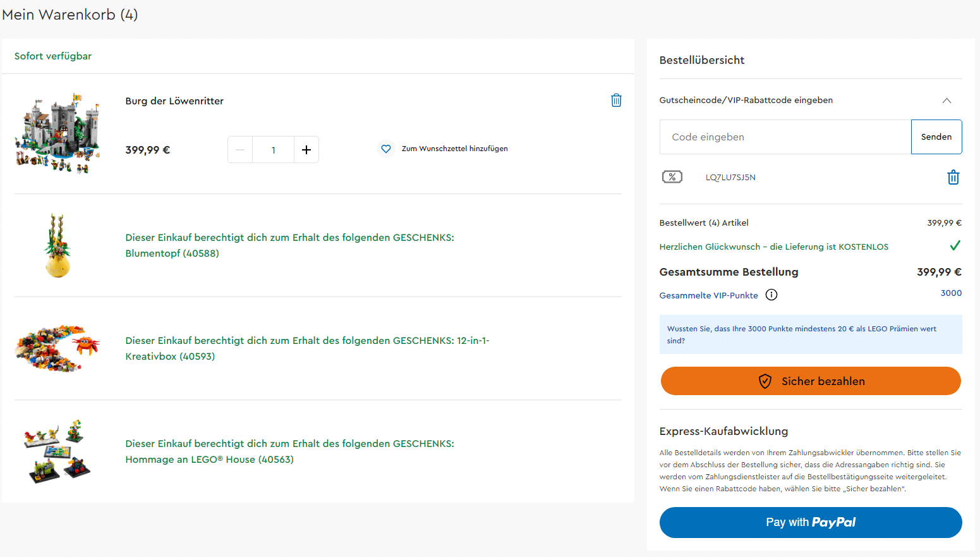Viewport: 980px width, 557px height.
Task: Click 'Mein Warenkorb (4)' heading
Action: (x=70, y=15)
